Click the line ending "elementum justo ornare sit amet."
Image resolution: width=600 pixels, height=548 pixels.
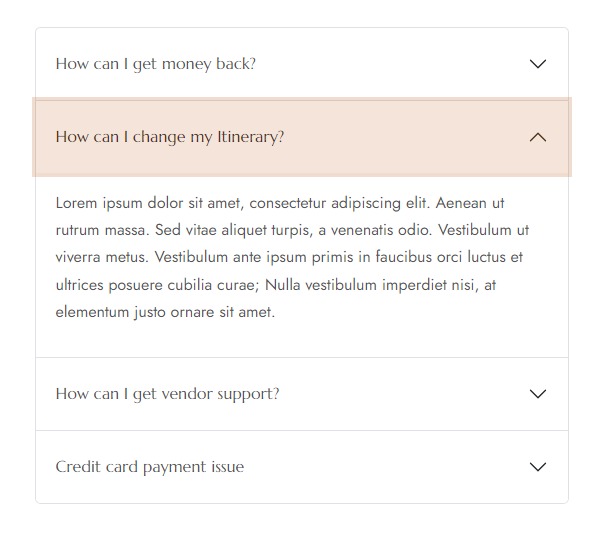point(165,312)
